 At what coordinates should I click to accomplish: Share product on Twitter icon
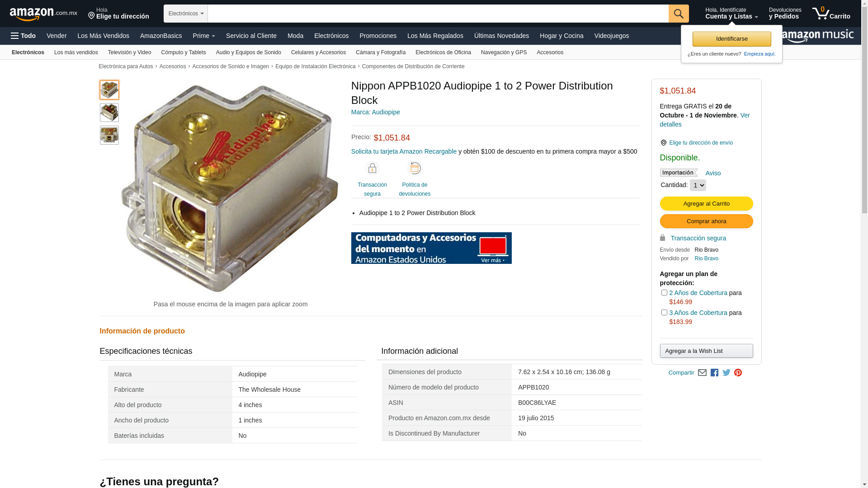pos(726,373)
